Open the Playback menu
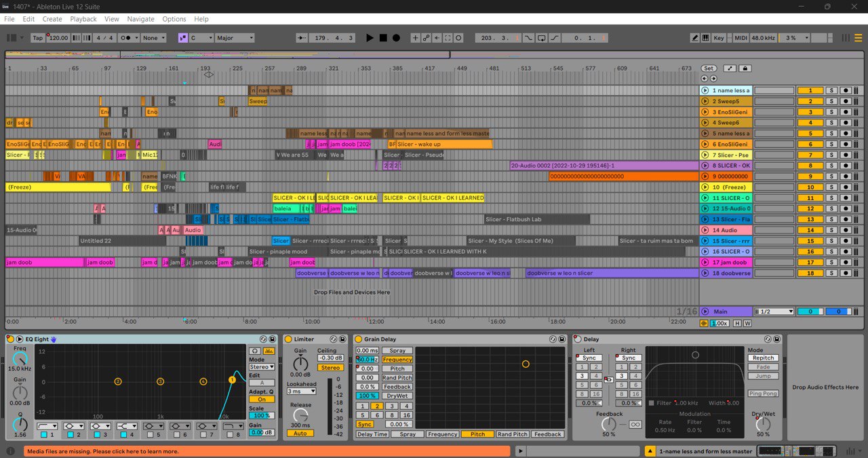The height and width of the screenshot is (458, 868). [x=83, y=19]
